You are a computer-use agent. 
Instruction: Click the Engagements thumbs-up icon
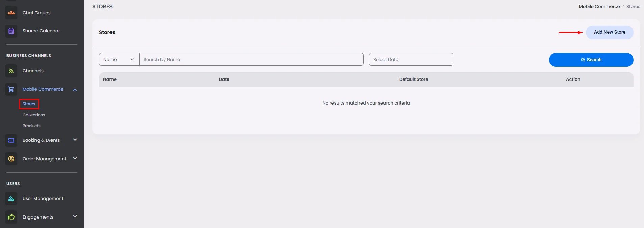[11, 217]
